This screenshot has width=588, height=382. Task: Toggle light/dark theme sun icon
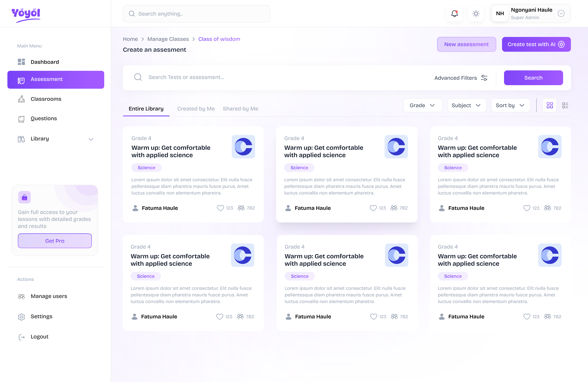tap(476, 14)
